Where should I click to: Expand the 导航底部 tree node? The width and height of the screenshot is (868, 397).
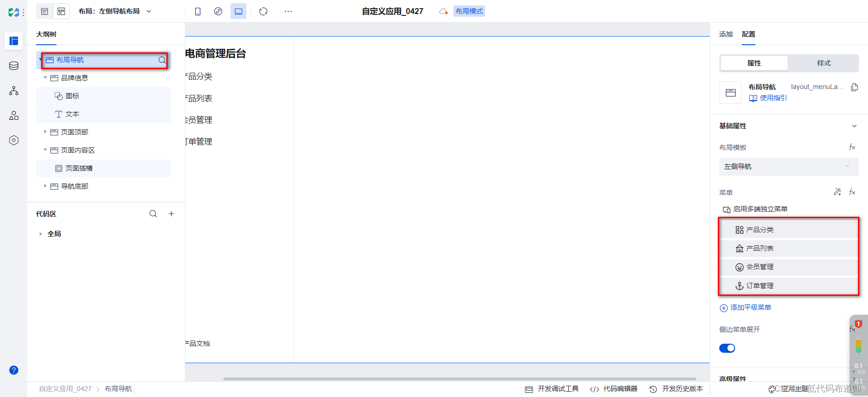45,186
